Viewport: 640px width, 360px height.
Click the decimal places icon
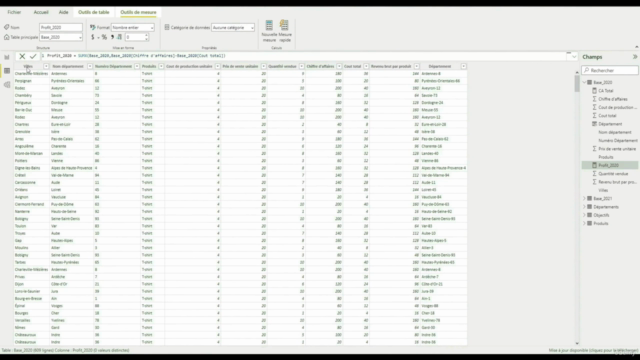120,37
